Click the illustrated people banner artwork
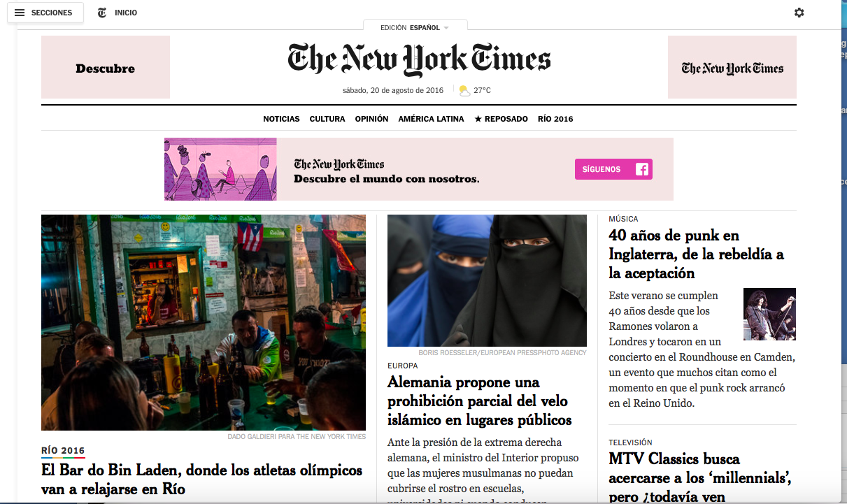The image size is (847, 504). (220, 169)
